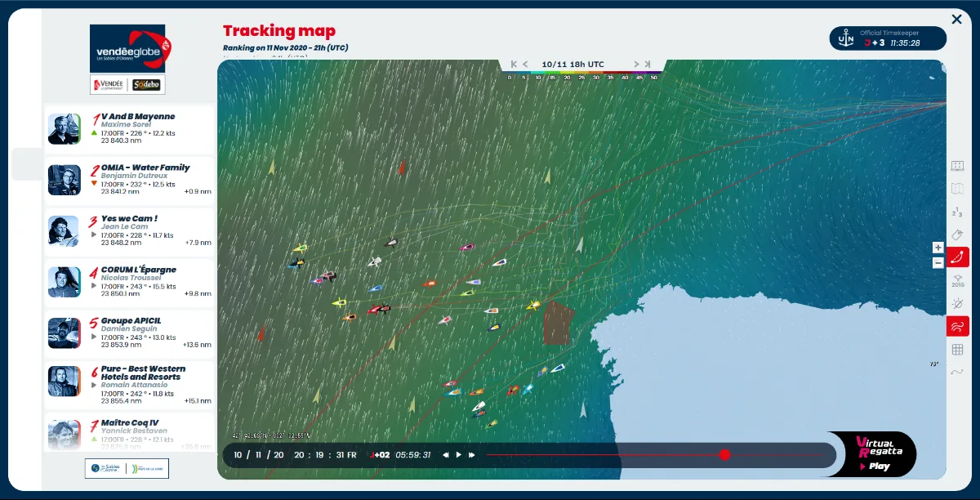
Task: Toggle the red wind layer button
Action: 958,327
